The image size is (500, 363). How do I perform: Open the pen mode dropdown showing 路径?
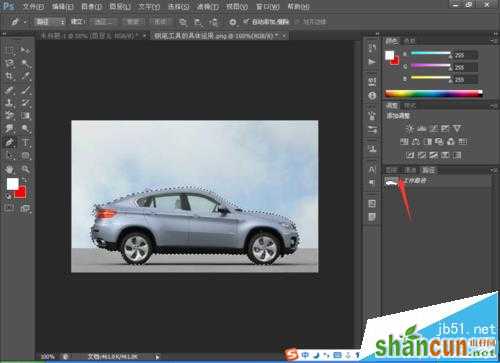click(x=50, y=22)
